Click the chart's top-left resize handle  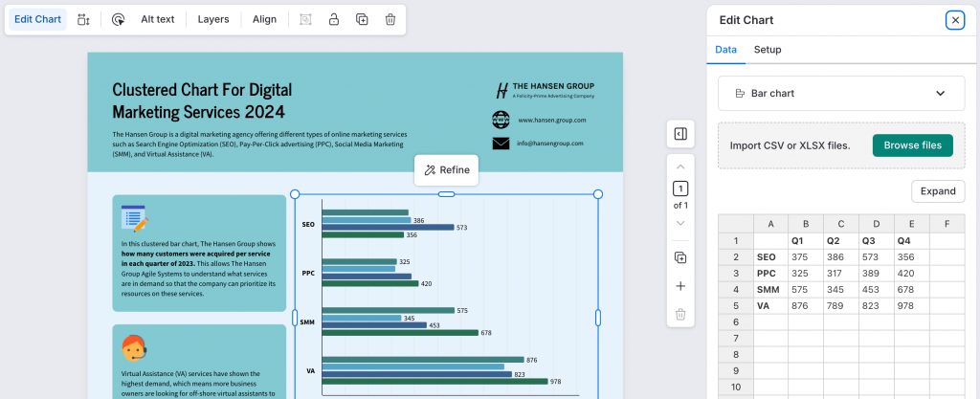coord(295,194)
